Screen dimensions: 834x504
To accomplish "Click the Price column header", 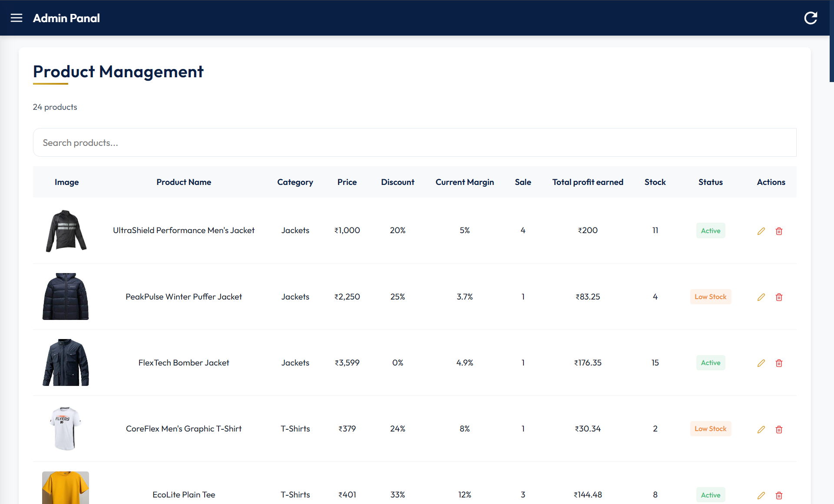I will pos(347,182).
